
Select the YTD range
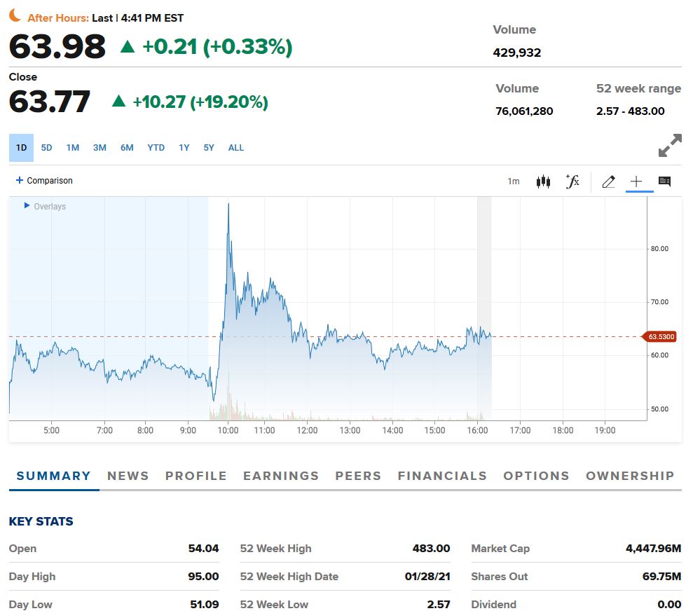click(x=156, y=148)
